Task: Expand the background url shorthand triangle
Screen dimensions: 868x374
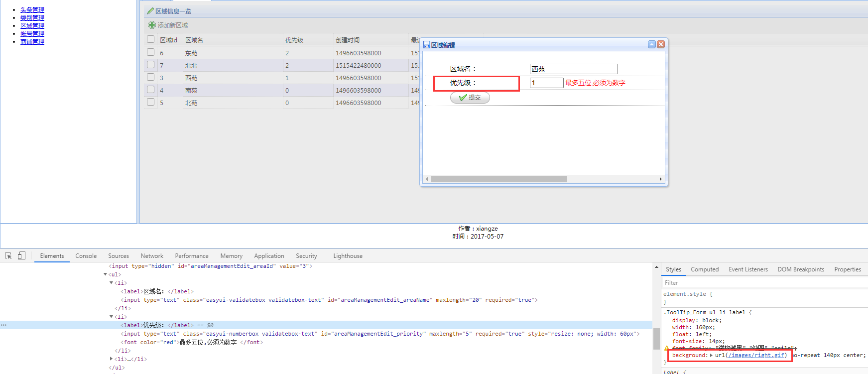Action: [711, 356]
